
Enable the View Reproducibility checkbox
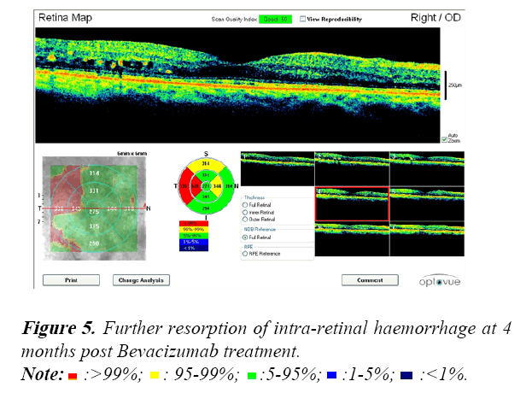pyautogui.click(x=304, y=18)
